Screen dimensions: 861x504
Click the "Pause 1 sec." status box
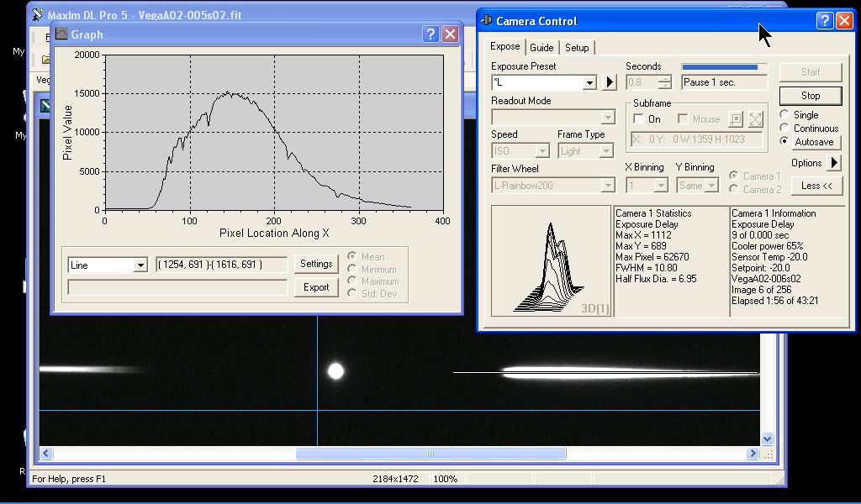tap(724, 82)
